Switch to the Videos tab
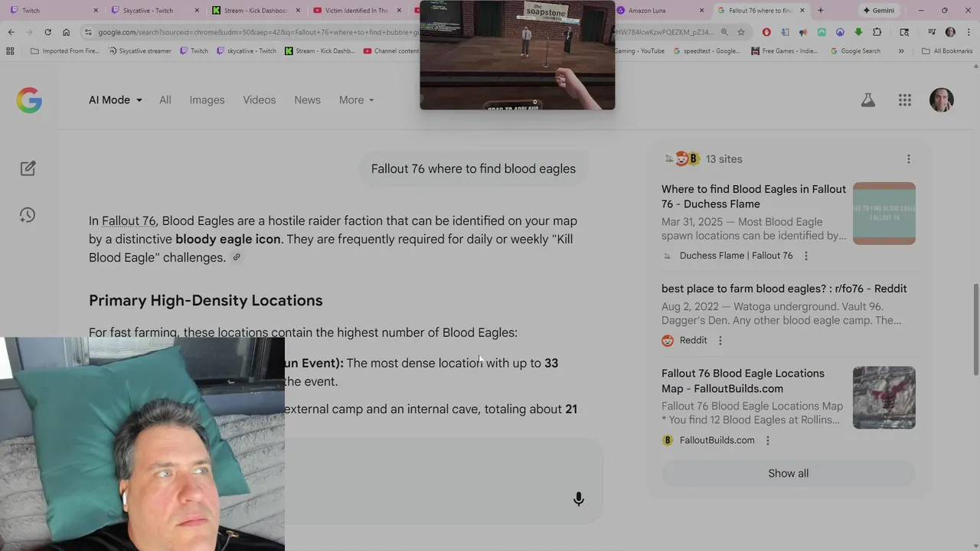The width and height of the screenshot is (980, 551). (260, 100)
